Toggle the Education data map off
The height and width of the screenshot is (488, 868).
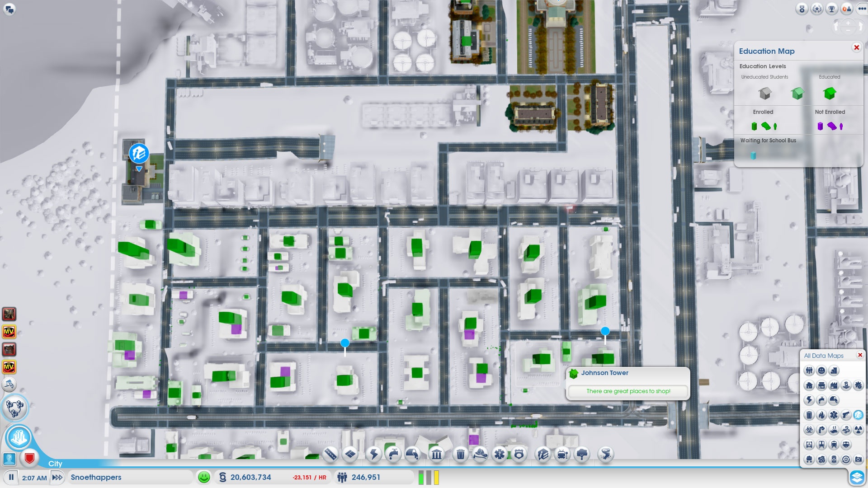click(x=858, y=415)
